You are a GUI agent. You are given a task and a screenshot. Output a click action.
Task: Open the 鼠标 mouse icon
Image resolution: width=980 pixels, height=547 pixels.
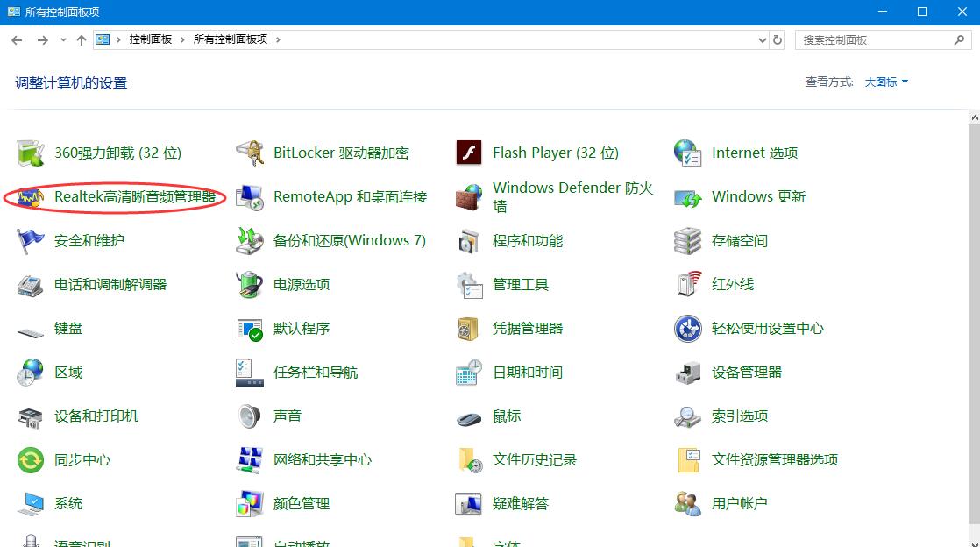469,419
